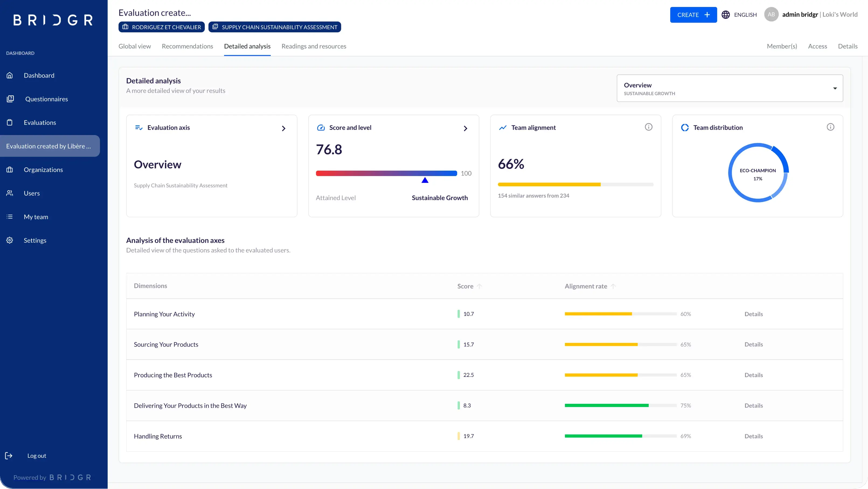Open Organizations in the sidebar
The width and height of the screenshot is (868, 489).
coord(43,170)
